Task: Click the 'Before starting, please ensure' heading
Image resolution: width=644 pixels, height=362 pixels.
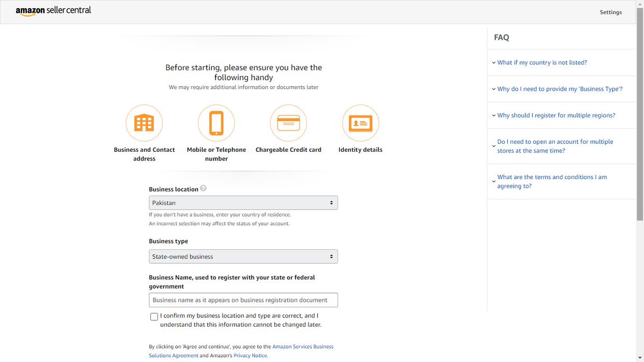Action: click(244, 72)
